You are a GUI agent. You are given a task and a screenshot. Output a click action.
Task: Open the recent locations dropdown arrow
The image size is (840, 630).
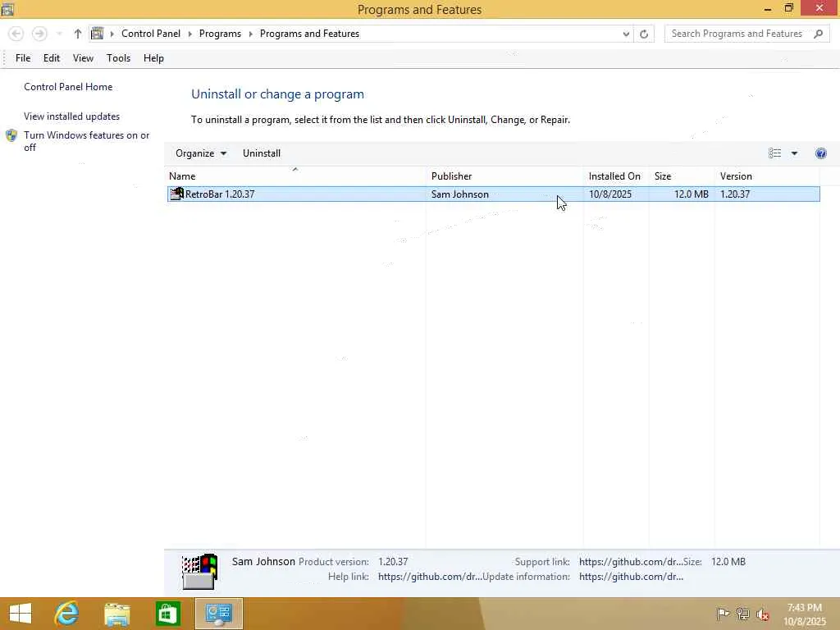(x=59, y=34)
